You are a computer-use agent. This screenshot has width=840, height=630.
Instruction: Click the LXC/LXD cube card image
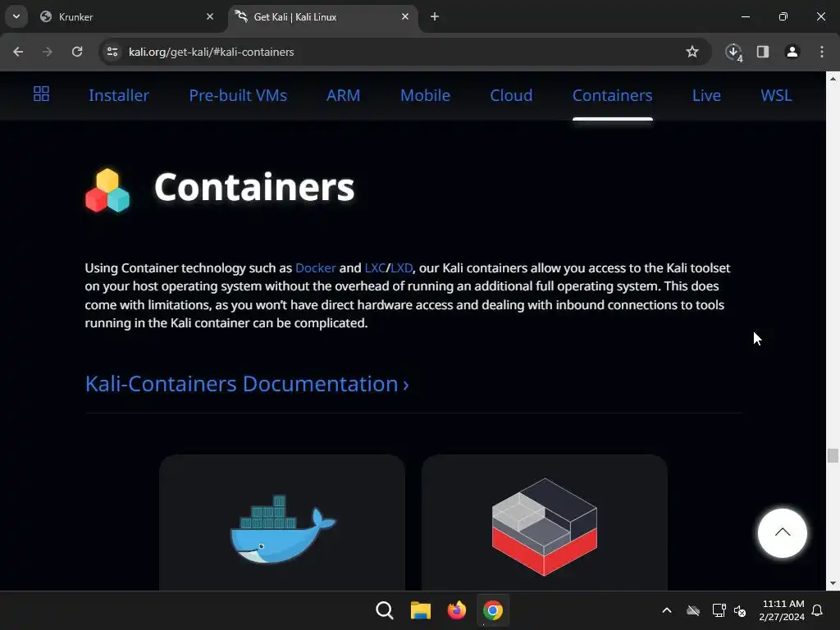tap(545, 527)
